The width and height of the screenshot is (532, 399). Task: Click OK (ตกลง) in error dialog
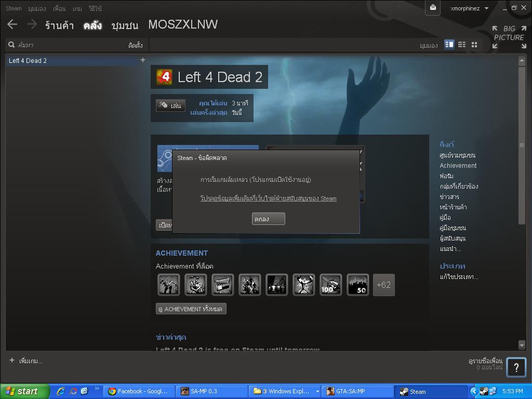tap(269, 219)
